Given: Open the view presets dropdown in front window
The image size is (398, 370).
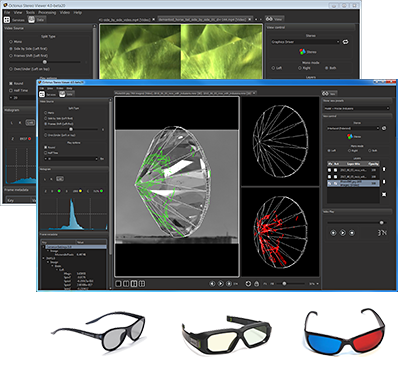Looking at the screenshot, I should point(356,108).
